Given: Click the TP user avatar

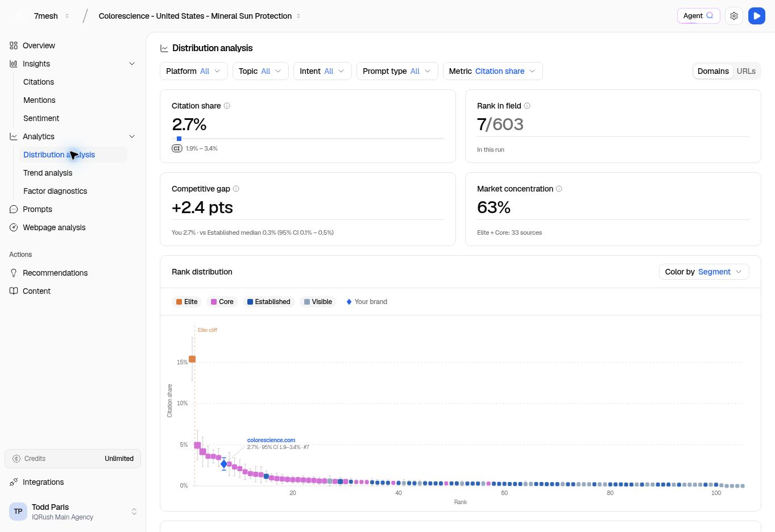Looking at the screenshot, I should click(18, 512).
